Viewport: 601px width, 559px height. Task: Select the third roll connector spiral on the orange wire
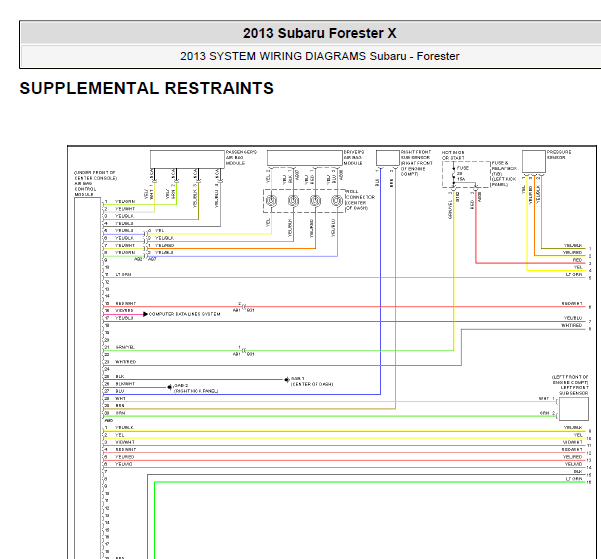(315, 201)
